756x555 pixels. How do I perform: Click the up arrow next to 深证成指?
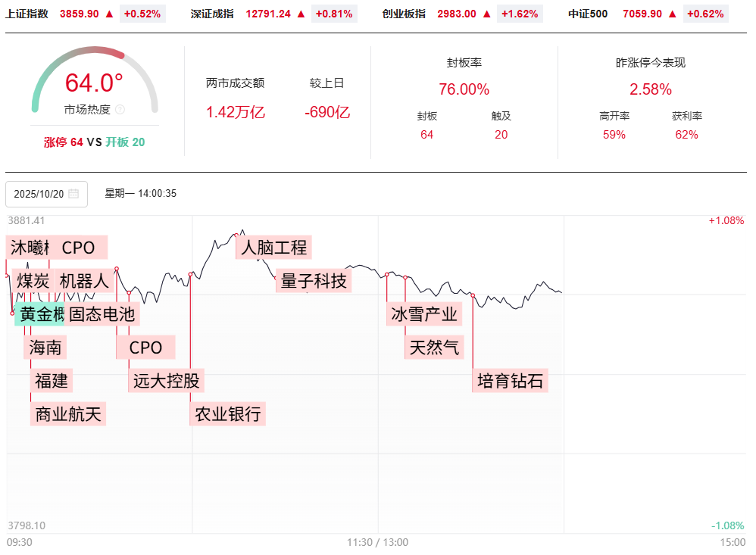point(301,14)
